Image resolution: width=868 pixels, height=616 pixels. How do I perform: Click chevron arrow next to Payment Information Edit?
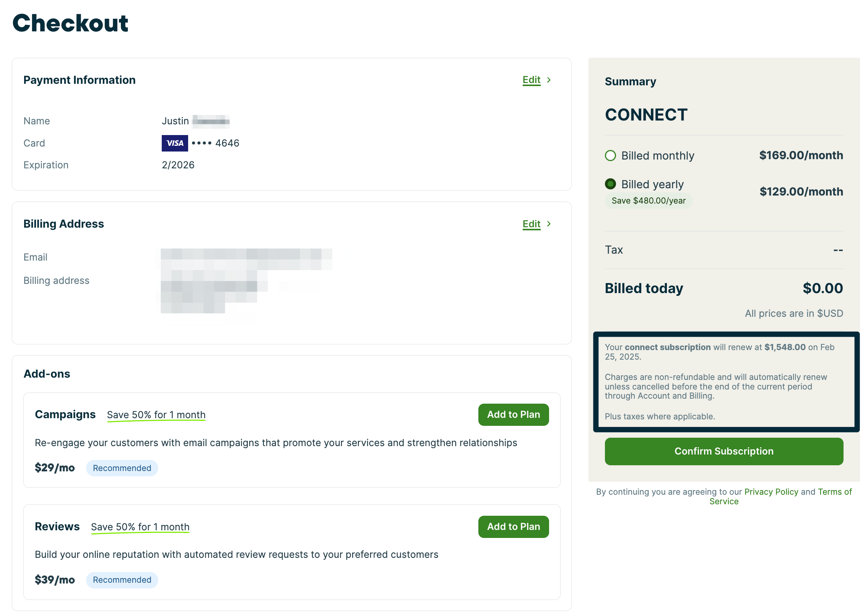point(549,80)
